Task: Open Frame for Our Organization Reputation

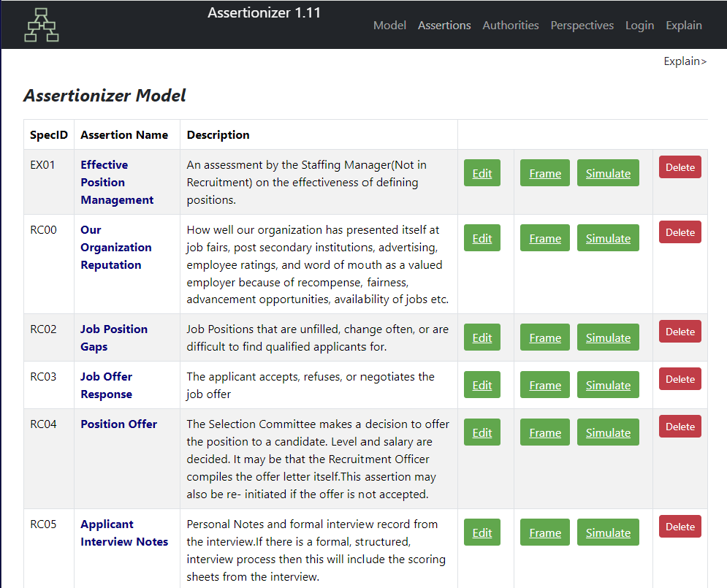Action: [x=545, y=237]
